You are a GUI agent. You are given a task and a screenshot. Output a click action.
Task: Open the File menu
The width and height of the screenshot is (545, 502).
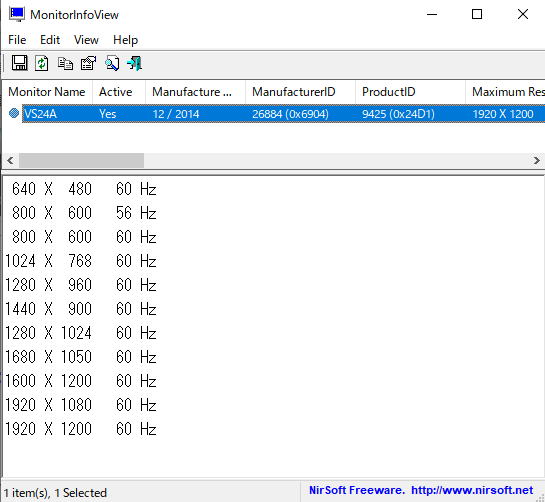pos(17,40)
